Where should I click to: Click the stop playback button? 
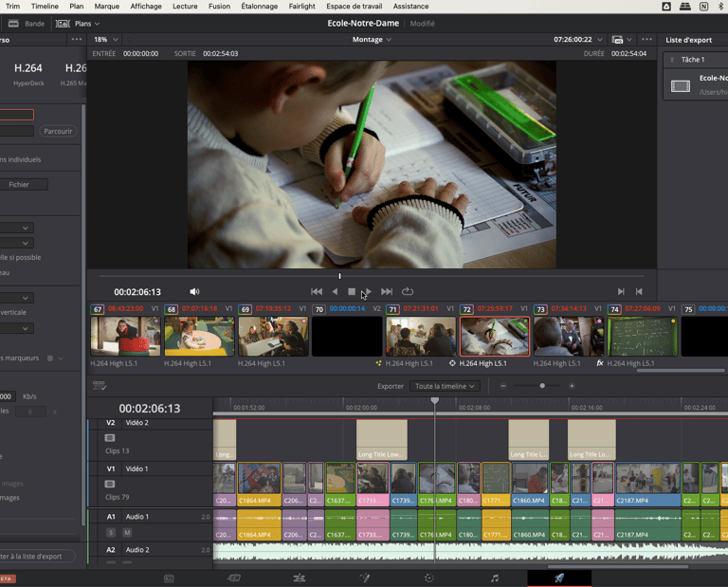(352, 292)
